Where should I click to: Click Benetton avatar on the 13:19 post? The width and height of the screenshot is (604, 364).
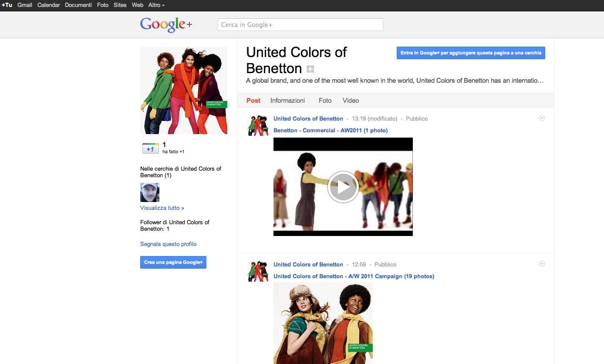[258, 125]
